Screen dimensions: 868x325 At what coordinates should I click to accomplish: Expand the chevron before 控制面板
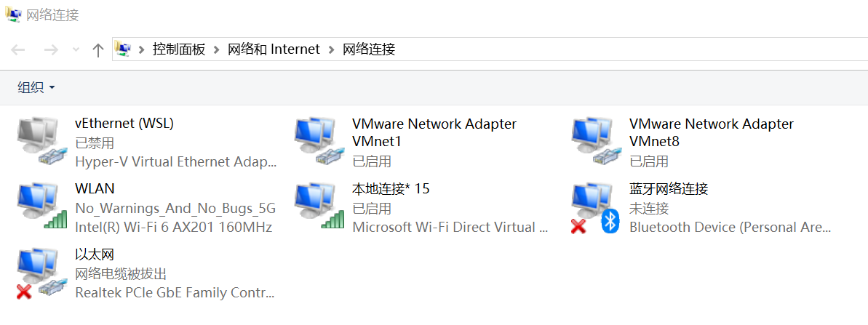pyautogui.click(x=141, y=49)
